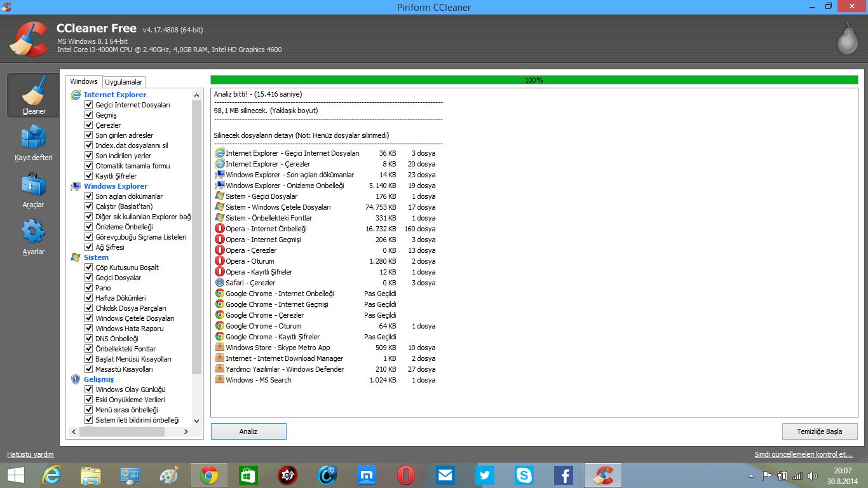Click the Şimdi güncellemeleri kontrol et link

click(x=804, y=454)
